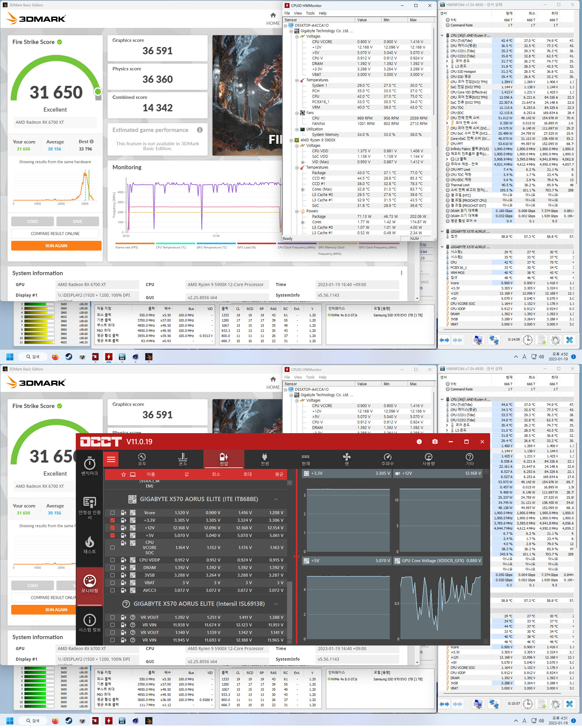Enable the Vcore checkbox in OCCT sensor list
This screenshot has height=728, width=582.
coord(113,513)
